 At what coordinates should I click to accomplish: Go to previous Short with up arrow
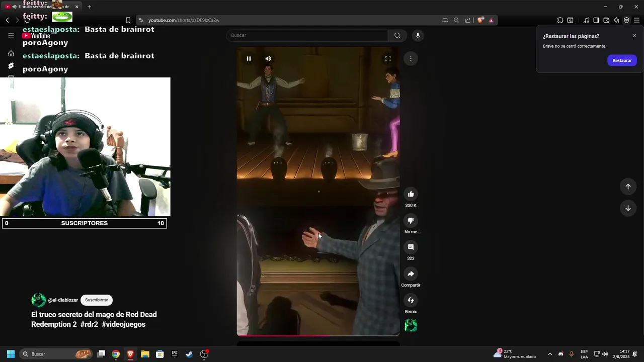point(628,187)
